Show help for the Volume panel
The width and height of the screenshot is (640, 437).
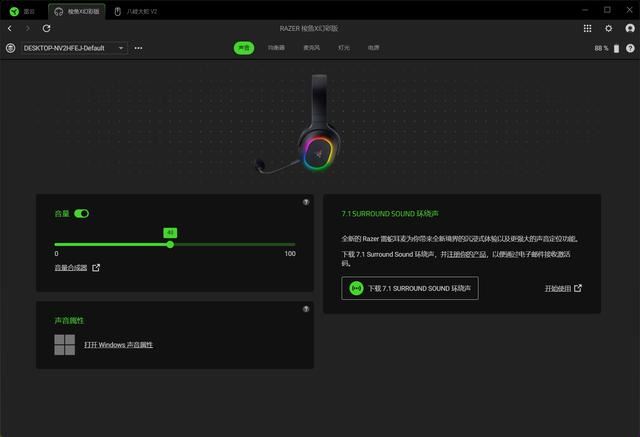(306, 202)
